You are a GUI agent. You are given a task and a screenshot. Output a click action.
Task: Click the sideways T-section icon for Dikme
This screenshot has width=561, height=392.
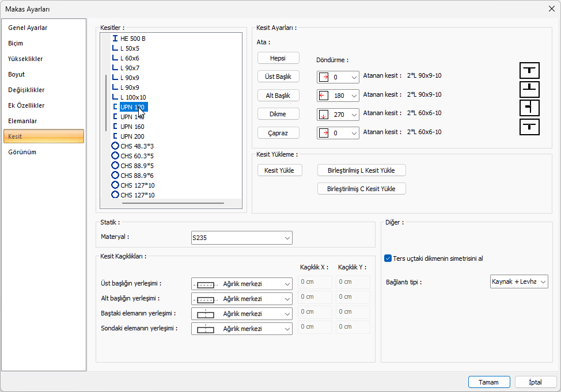(529, 108)
